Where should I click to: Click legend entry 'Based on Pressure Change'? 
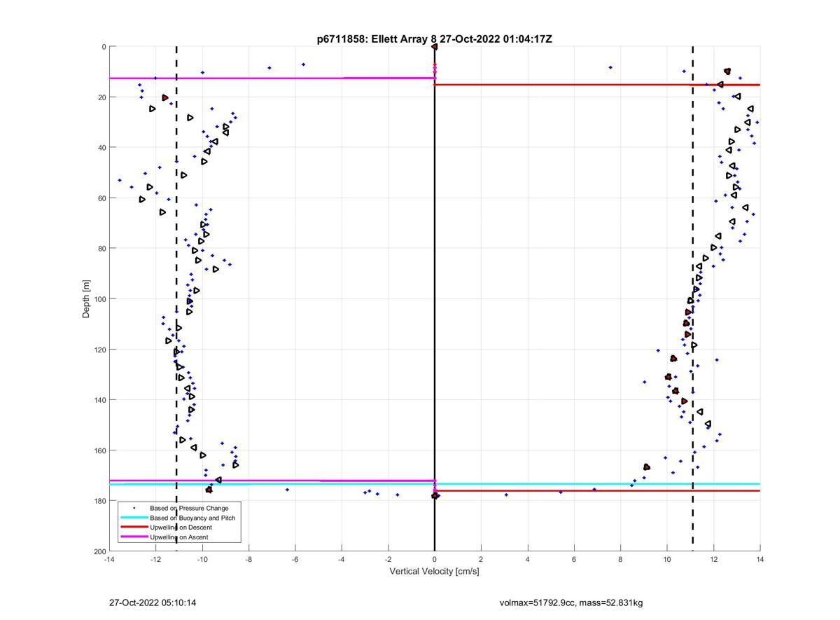(189, 508)
